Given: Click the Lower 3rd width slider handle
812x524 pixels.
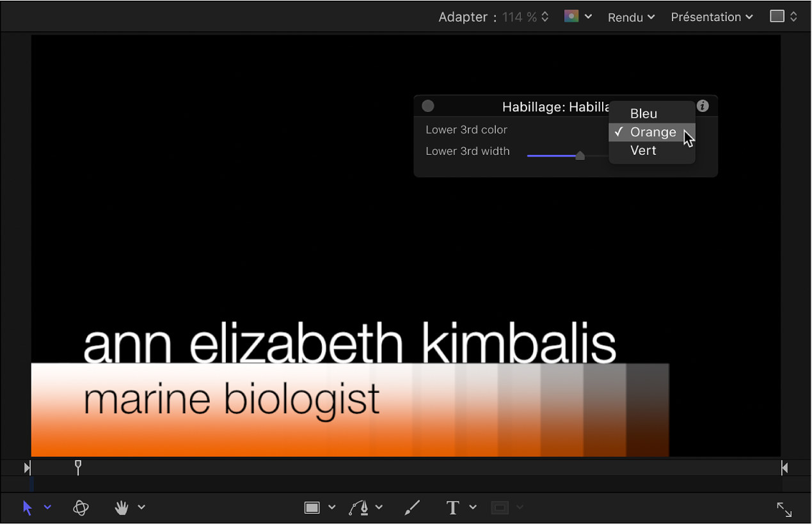Looking at the screenshot, I should pos(580,155).
